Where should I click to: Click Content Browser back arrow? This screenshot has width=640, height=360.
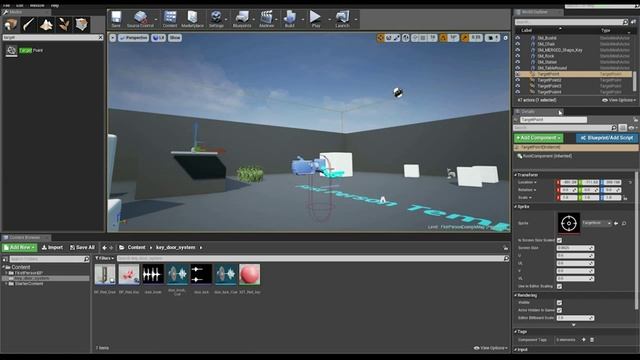[x=104, y=247]
